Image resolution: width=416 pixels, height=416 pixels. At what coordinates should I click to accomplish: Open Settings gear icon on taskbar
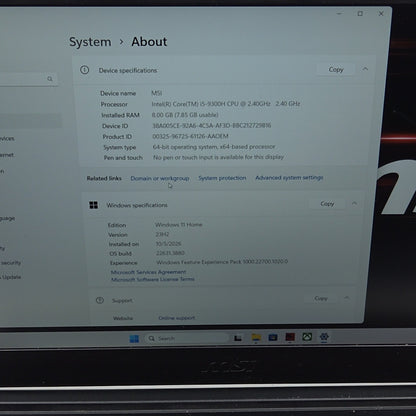pyautogui.click(x=324, y=337)
